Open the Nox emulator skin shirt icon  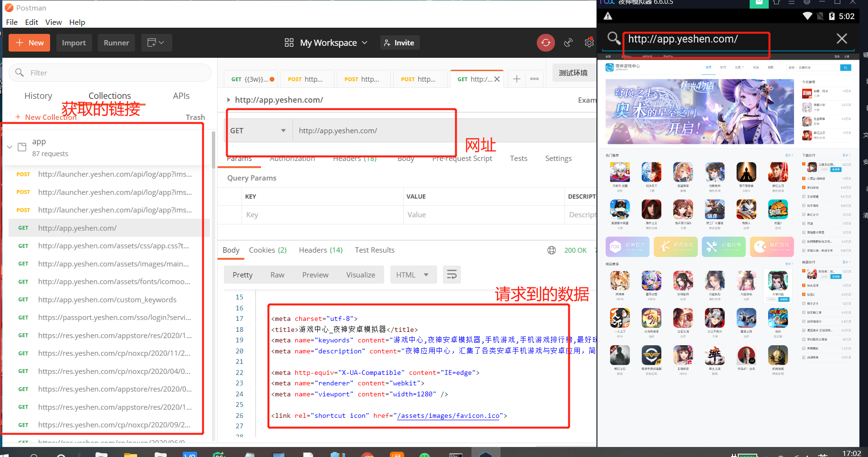[776, 2]
